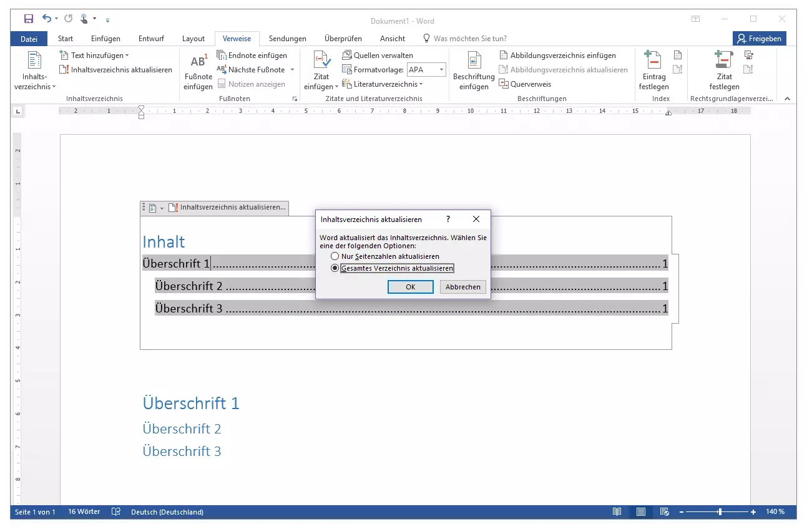The height and width of the screenshot is (532, 807).
Task: Click the 16 Wörter word count
Action: point(84,512)
